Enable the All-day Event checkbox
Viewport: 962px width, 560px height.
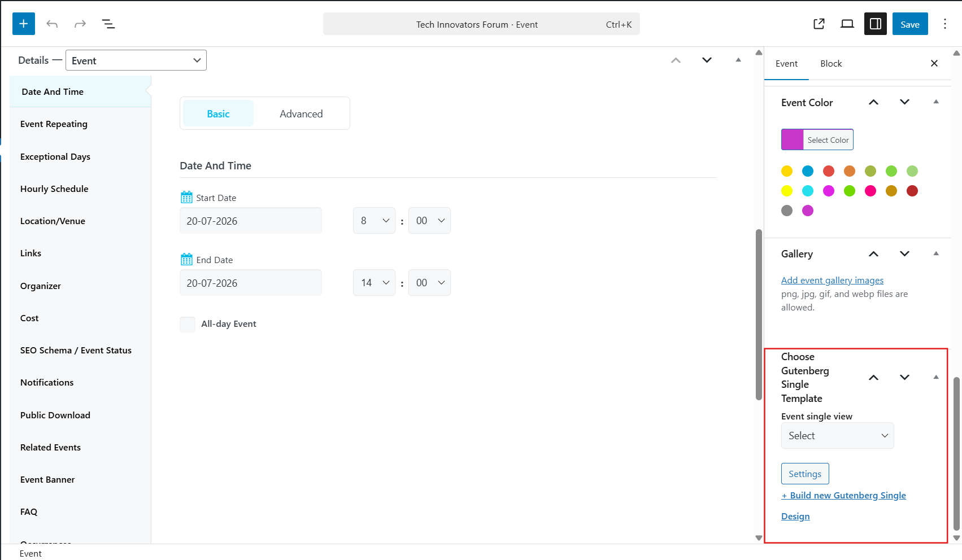[x=188, y=324]
